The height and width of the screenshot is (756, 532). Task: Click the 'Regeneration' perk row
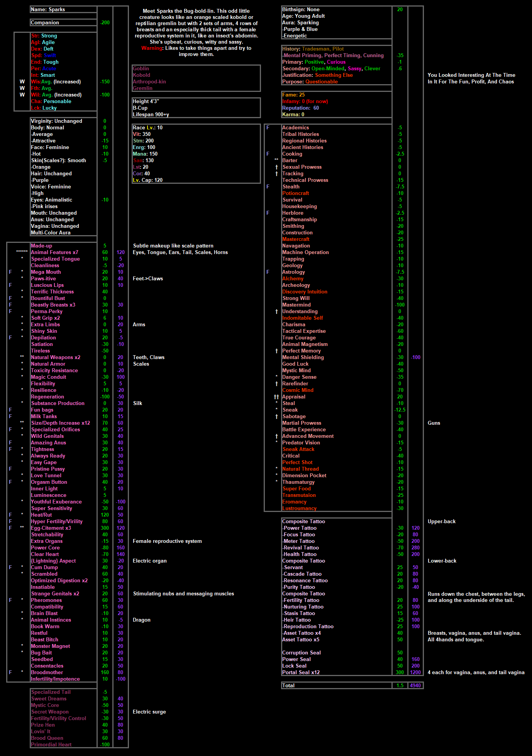(47, 397)
